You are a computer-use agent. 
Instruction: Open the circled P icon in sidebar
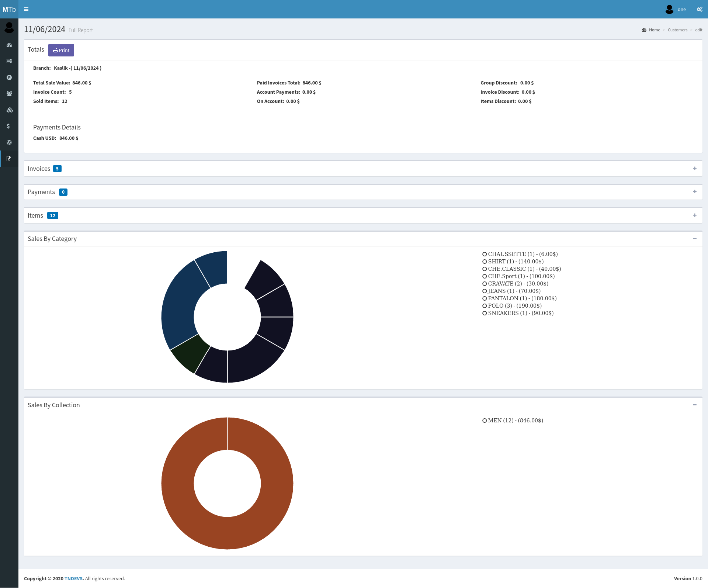click(x=9, y=77)
